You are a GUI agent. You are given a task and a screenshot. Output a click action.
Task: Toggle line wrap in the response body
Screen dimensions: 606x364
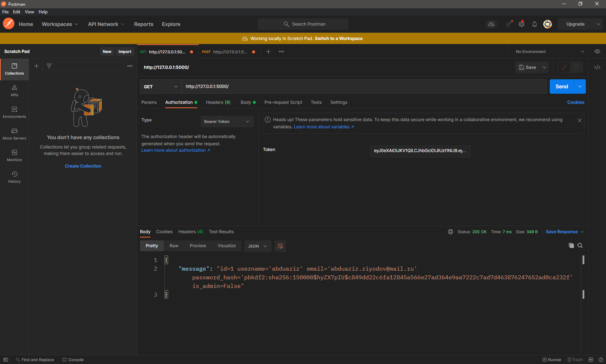click(280, 246)
